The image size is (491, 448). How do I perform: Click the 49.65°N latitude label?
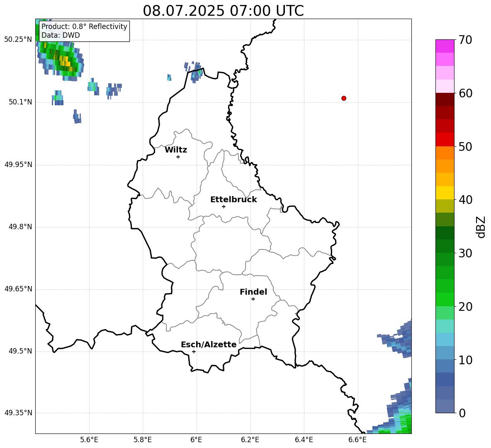pos(18,289)
